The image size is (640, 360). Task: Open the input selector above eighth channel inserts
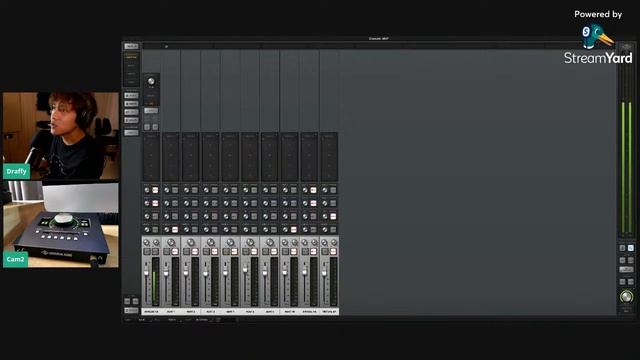point(290,136)
